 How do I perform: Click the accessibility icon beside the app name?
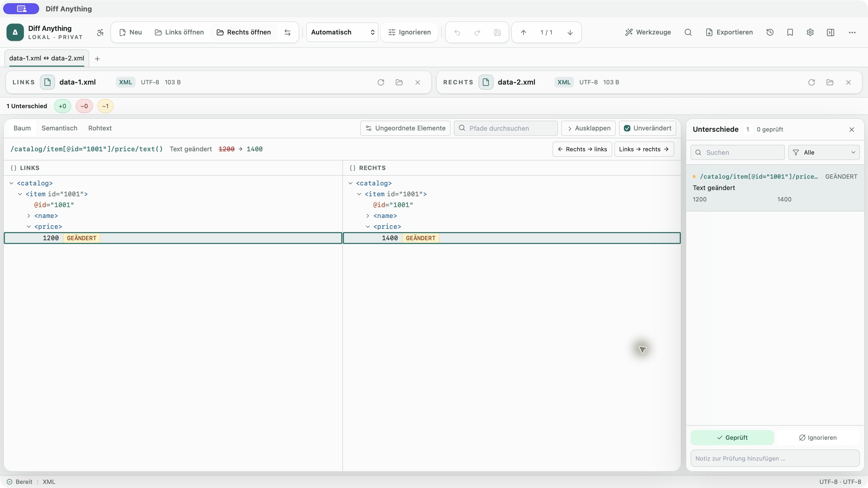click(100, 32)
